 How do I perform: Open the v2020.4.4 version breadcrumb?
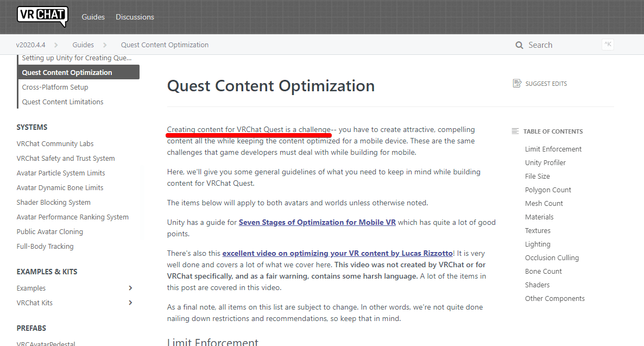coord(31,45)
